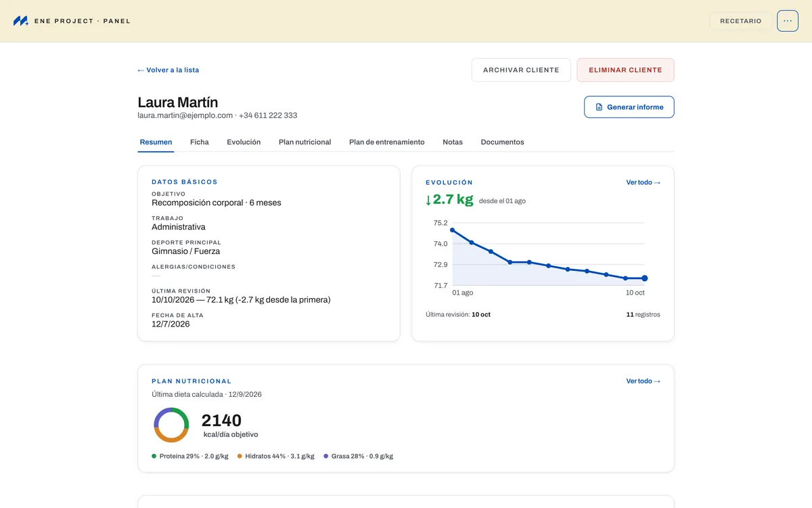This screenshot has height=508, width=812.
Task: Click the 75.2 axis label on chart
Action: click(x=441, y=223)
